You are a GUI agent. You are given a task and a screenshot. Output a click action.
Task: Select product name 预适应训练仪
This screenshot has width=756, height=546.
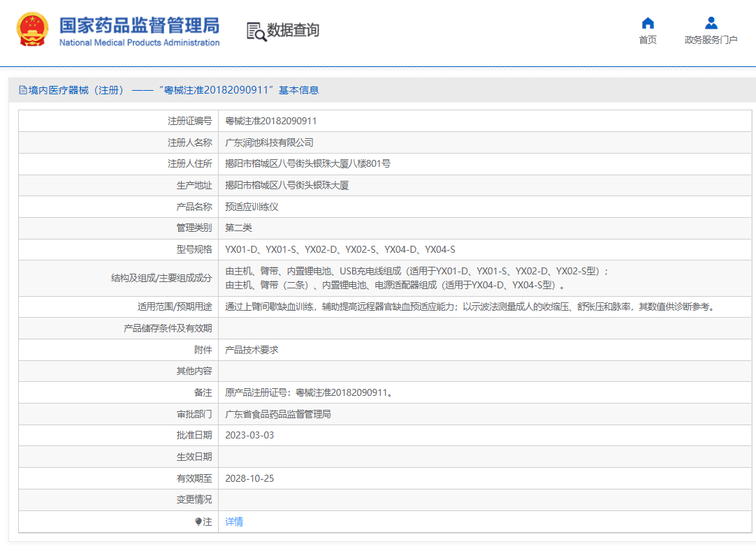click(x=252, y=207)
